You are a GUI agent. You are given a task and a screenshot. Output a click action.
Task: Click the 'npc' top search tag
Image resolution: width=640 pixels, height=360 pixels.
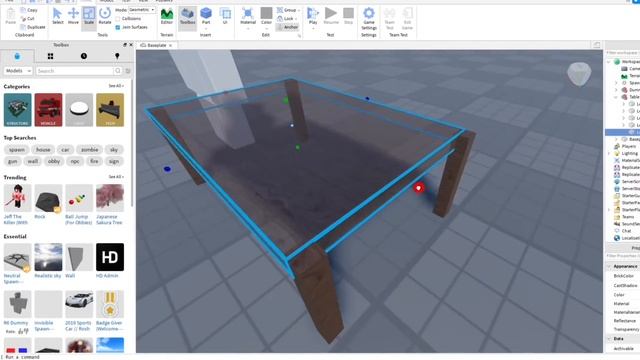[x=75, y=161]
